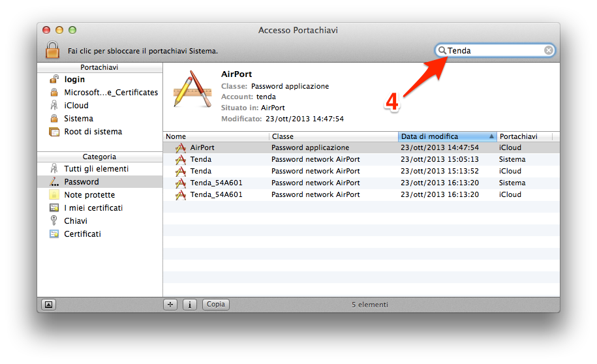Select the Password category
Viewport: 597px width, 364px height.
pos(100,181)
